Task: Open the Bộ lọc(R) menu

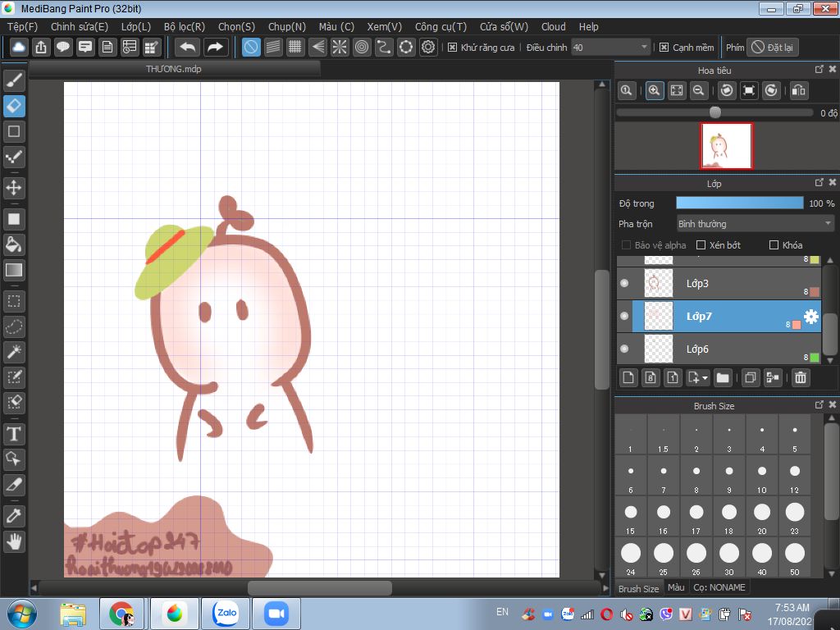Action: 185,26
